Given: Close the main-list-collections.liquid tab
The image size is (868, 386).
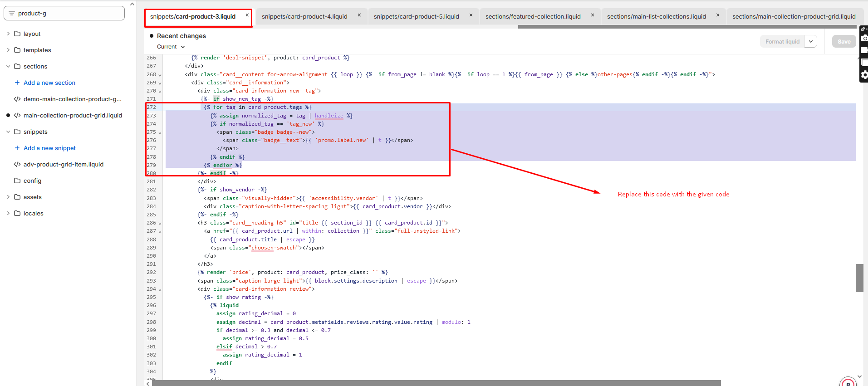Looking at the screenshot, I should click(718, 15).
